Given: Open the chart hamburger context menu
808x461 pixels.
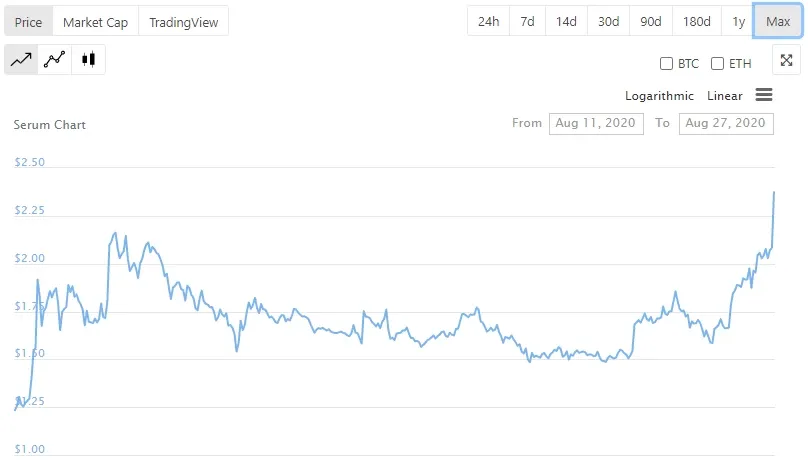Looking at the screenshot, I should (x=764, y=95).
